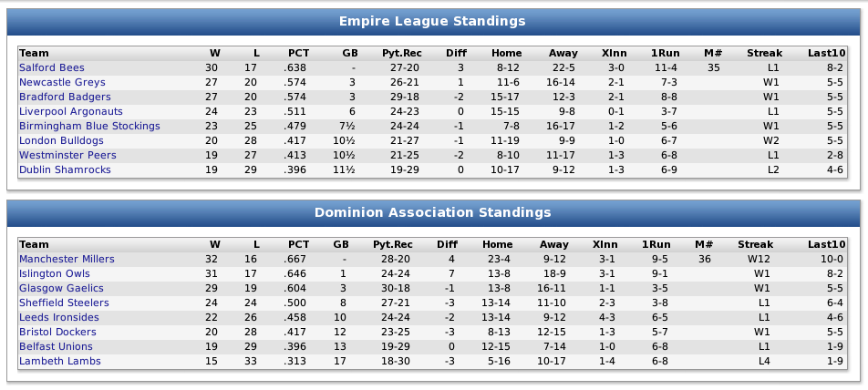Click Bristol Dockers team link
This screenshot has width=868, height=390.
click(x=57, y=332)
